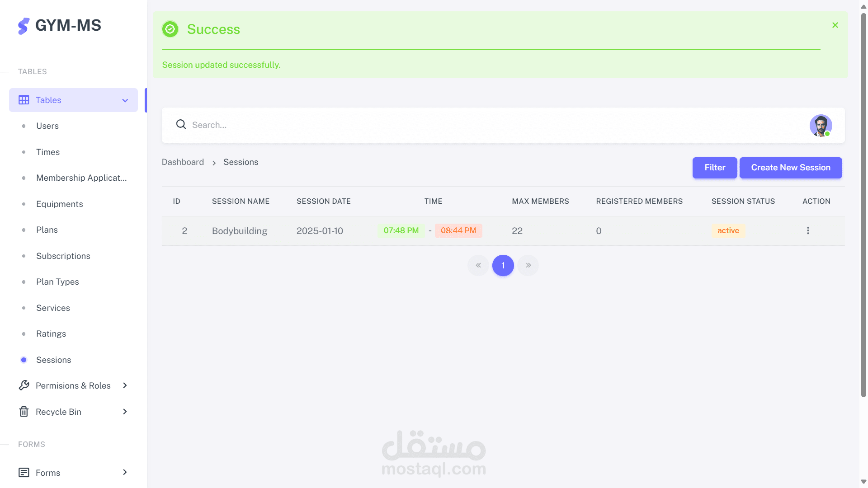Expand Permisions & Roles submenu arrow
868x488 pixels.
pos(125,385)
